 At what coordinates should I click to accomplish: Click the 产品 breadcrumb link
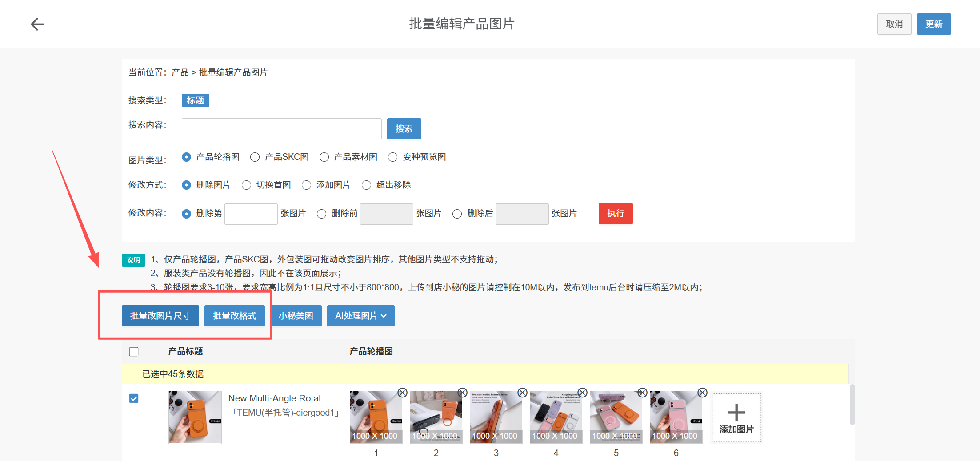[180, 72]
